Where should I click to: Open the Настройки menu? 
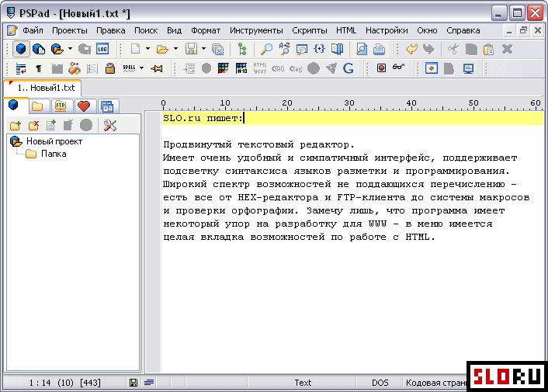click(x=387, y=31)
